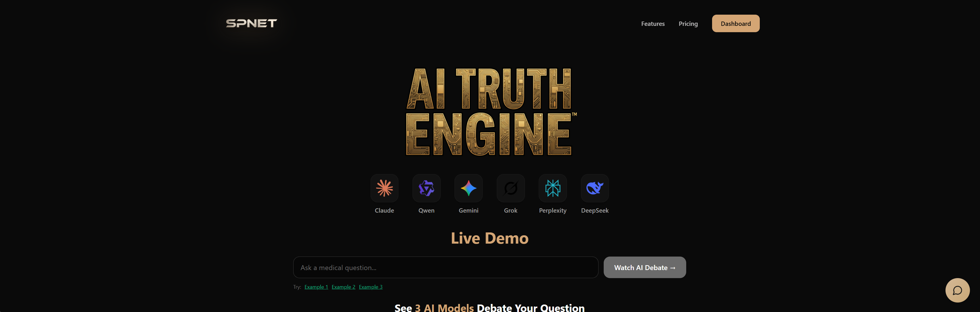Click the Live Demo heading
This screenshot has height=312, width=980.
(490, 238)
